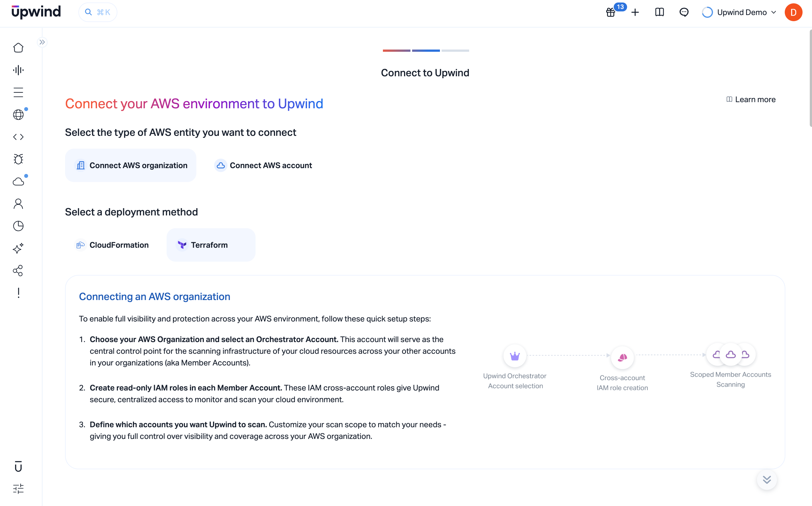812x506 pixels.
Task: Open the orange D user avatar
Action: coord(793,12)
